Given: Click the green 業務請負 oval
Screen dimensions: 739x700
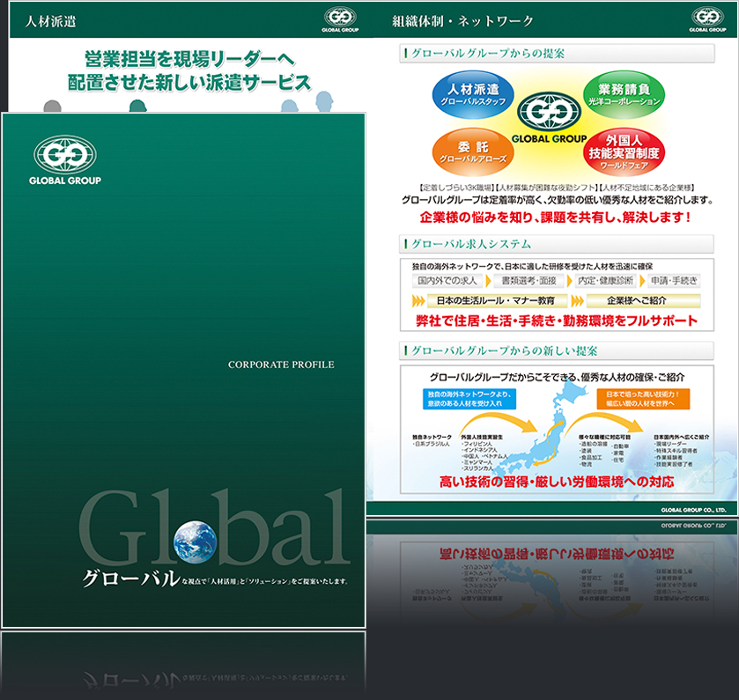Looking at the screenshot, I should point(624,95).
